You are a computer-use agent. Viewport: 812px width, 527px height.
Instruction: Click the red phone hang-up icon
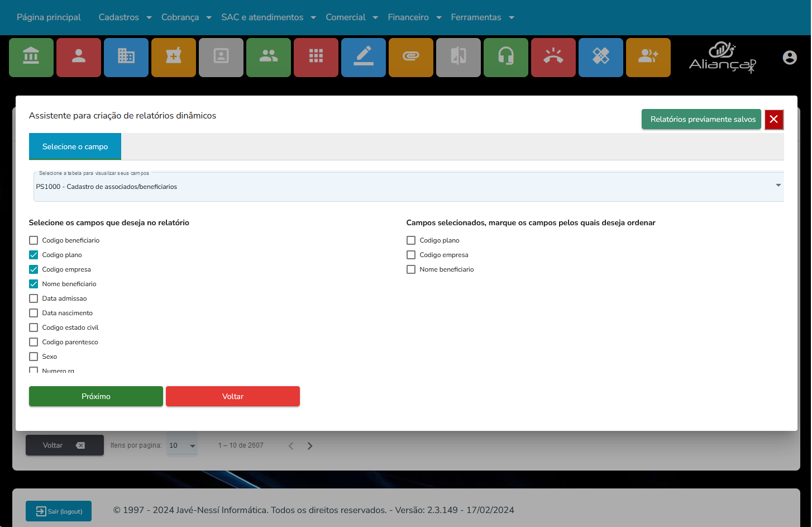tap(553, 57)
